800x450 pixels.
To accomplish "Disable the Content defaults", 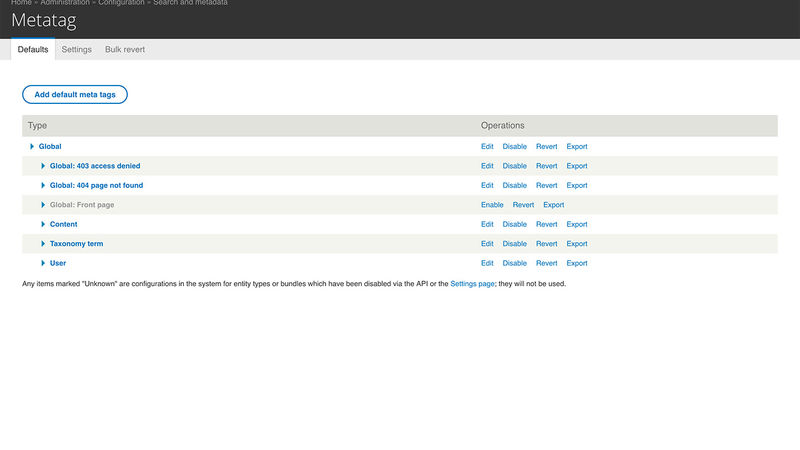I will pos(514,224).
